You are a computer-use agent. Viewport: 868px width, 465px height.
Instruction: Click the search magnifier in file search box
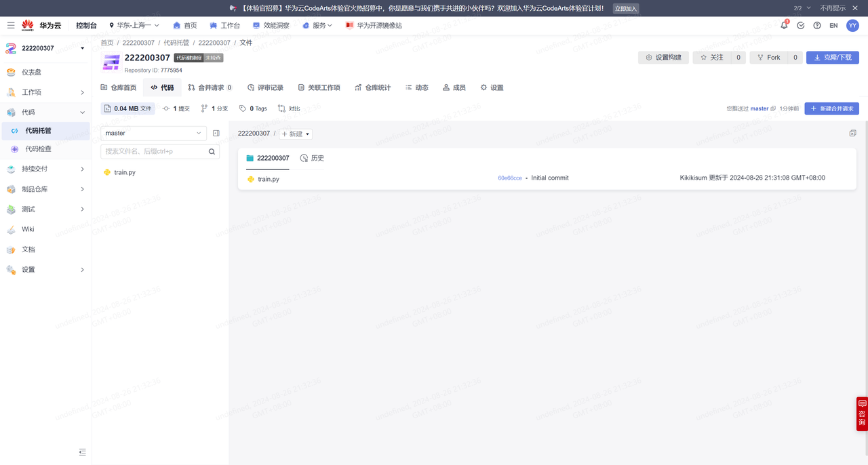pyautogui.click(x=212, y=152)
